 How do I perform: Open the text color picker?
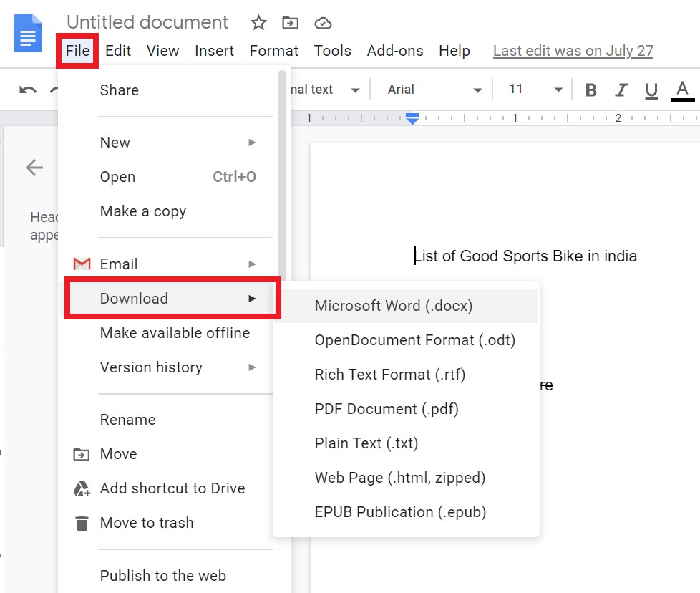[683, 91]
